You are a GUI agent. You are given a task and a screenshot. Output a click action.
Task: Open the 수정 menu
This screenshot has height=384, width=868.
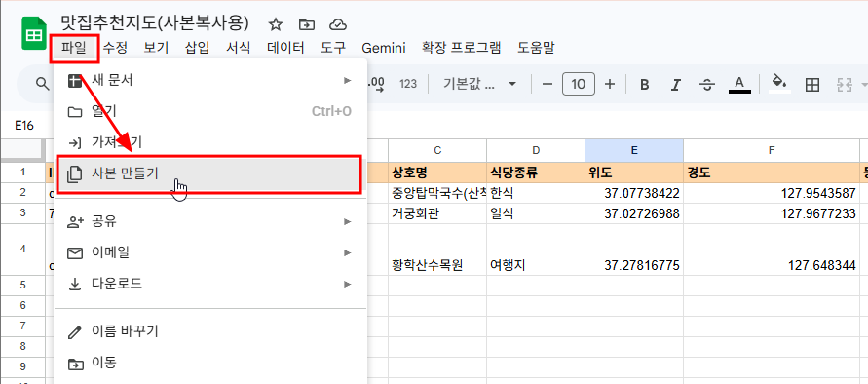click(115, 48)
